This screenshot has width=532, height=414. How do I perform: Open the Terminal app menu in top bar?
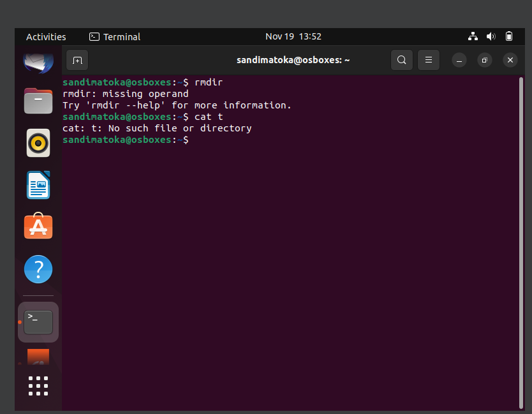[115, 36]
